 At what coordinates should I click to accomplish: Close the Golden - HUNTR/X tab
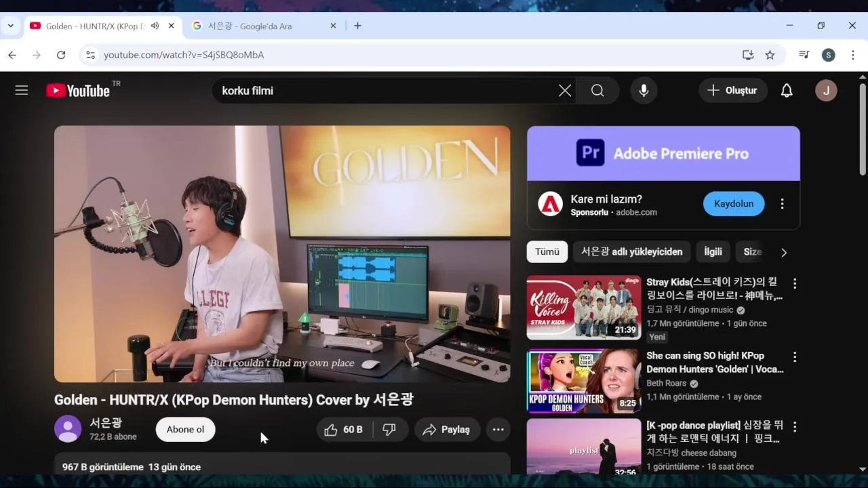[172, 26]
